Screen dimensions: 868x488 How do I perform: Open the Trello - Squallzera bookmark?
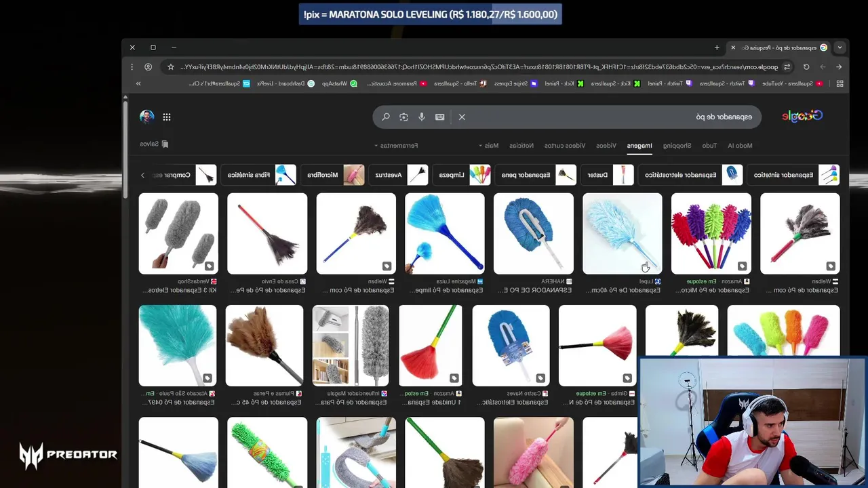(x=460, y=83)
